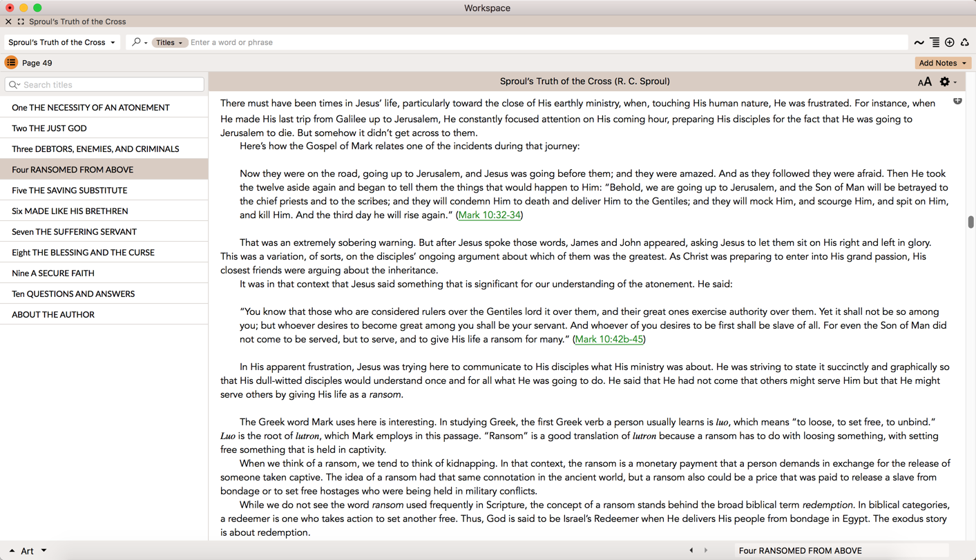Click the green macOS zoom window button
Screen dimensions: 976x560
tap(37, 8)
